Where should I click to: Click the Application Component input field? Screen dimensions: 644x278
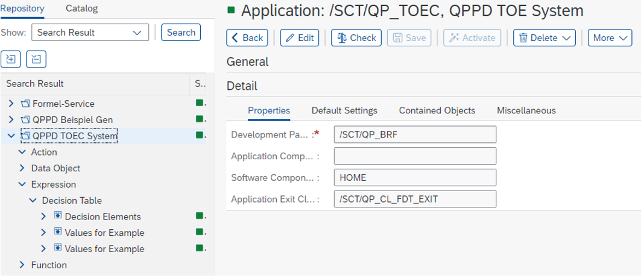414,156
